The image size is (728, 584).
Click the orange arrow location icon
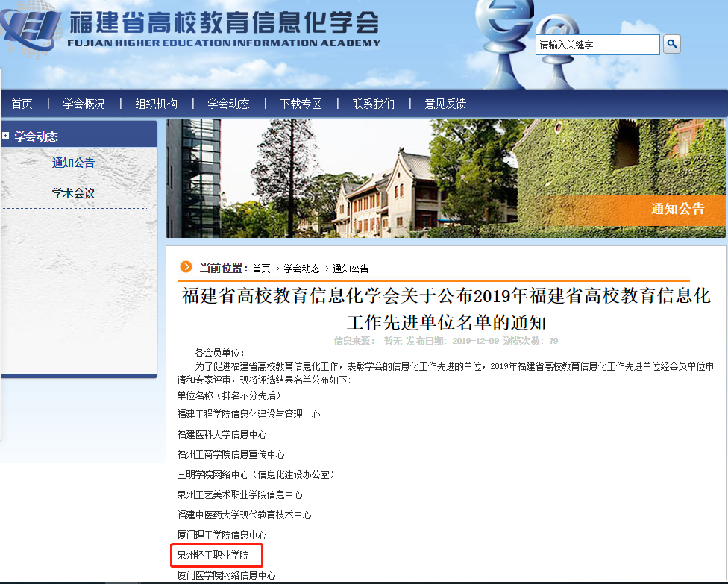click(x=186, y=267)
